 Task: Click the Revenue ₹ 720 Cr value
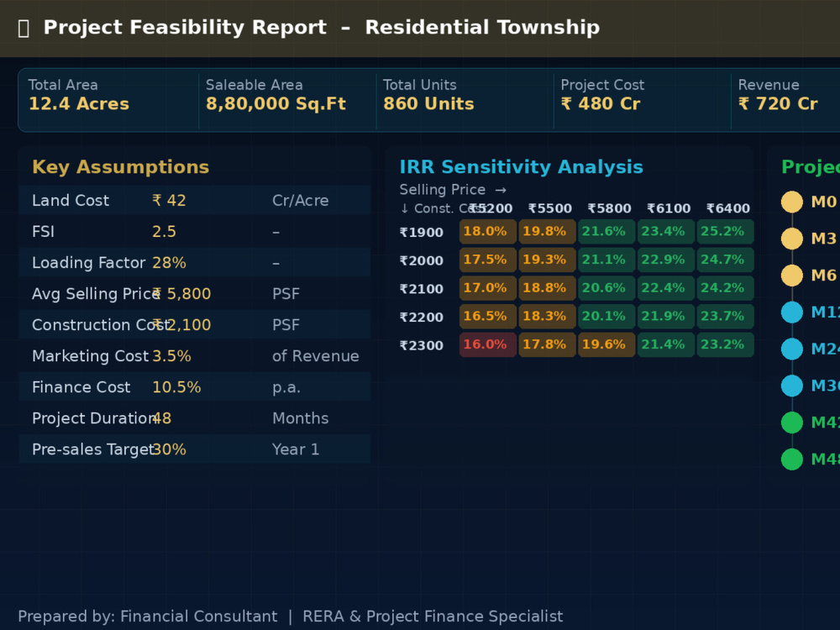pyautogui.click(x=778, y=103)
